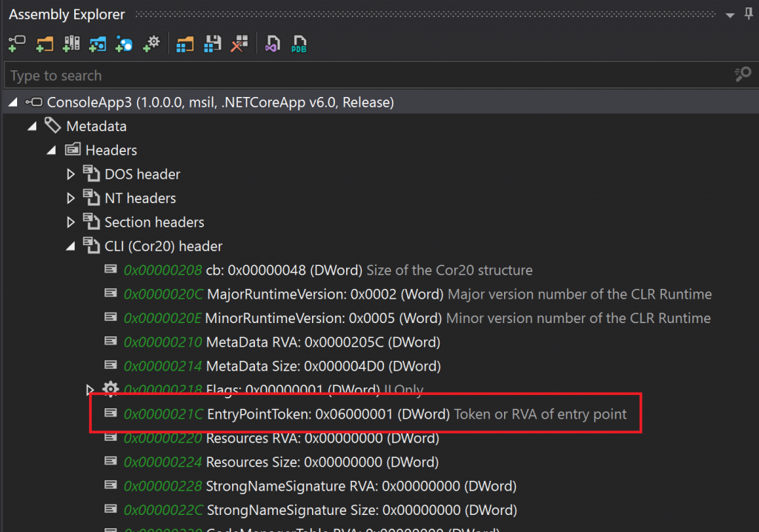
Task: Click the NT headers node icon
Action: coord(91,197)
